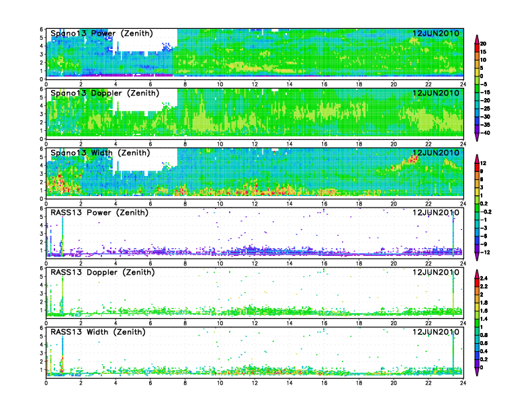Click the red swatch on bottom colorbar
This screenshot has height=411, width=532.
(x=477, y=282)
